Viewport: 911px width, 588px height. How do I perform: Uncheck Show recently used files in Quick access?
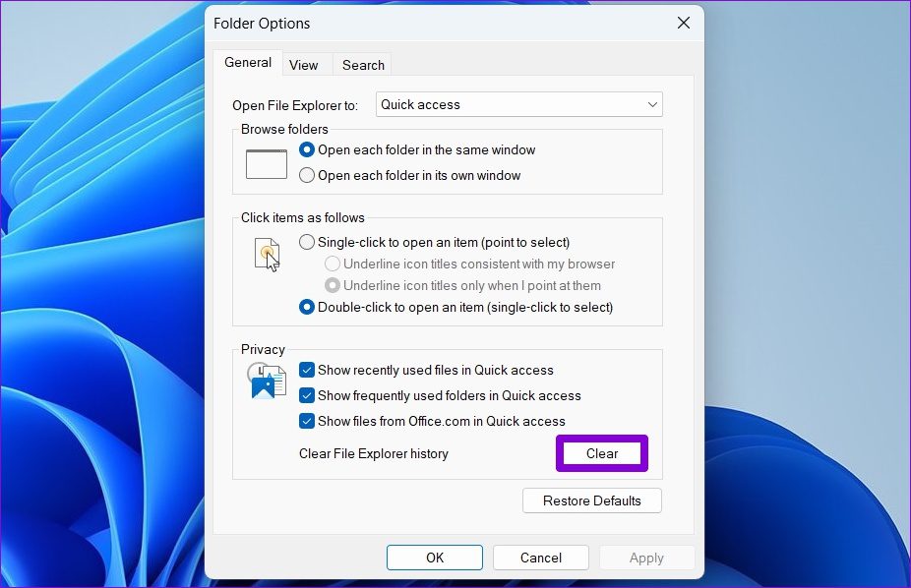(307, 371)
